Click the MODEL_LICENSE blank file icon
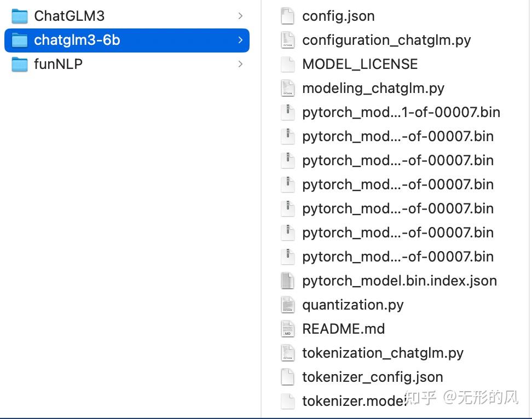 coord(287,65)
